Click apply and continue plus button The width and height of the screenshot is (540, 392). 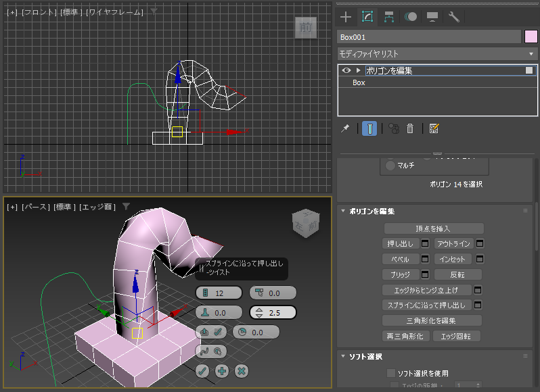click(222, 371)
